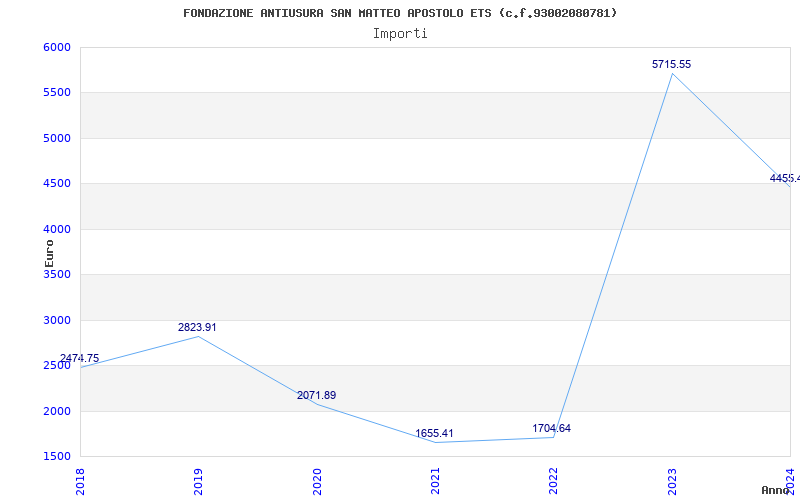Click the 4500 y-axis tick label

pyautogui.click(x=57, y=184)
